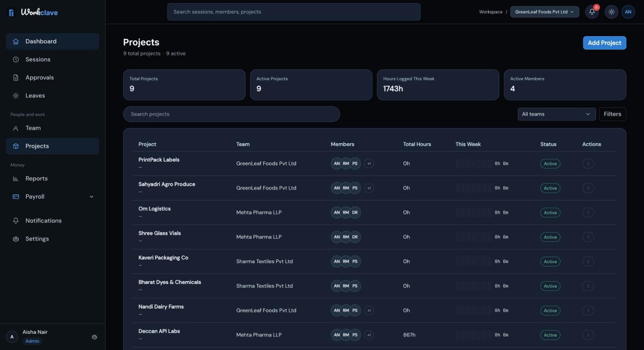Open Notifications in the sidebar
The image size is (644, 350).
click(x=53, y=221)
